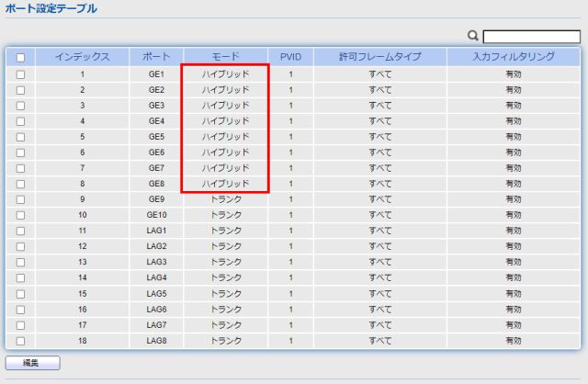Click ハイブリッド mode in GE1 row
The image size is (588, 384).
(225, 74)
